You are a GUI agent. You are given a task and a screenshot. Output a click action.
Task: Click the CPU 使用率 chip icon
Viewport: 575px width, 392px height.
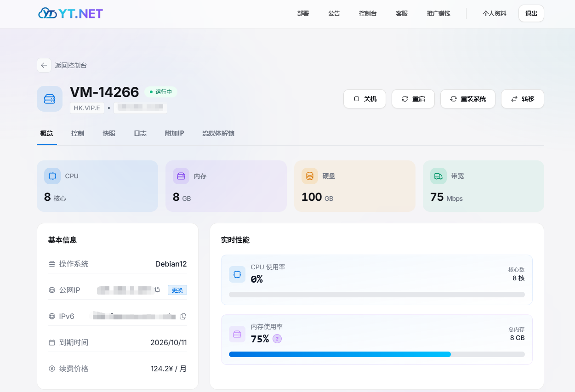pos(237,274)
